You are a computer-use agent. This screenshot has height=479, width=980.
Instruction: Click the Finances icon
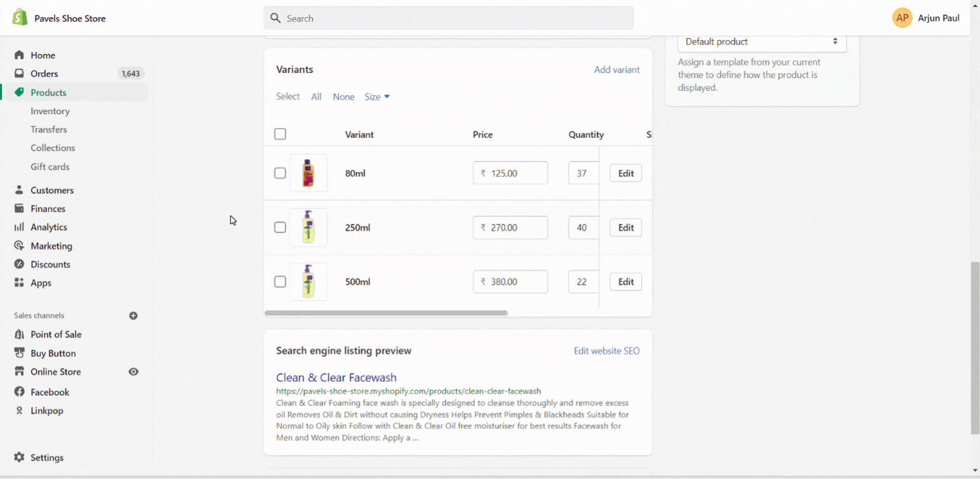(19, 208)
